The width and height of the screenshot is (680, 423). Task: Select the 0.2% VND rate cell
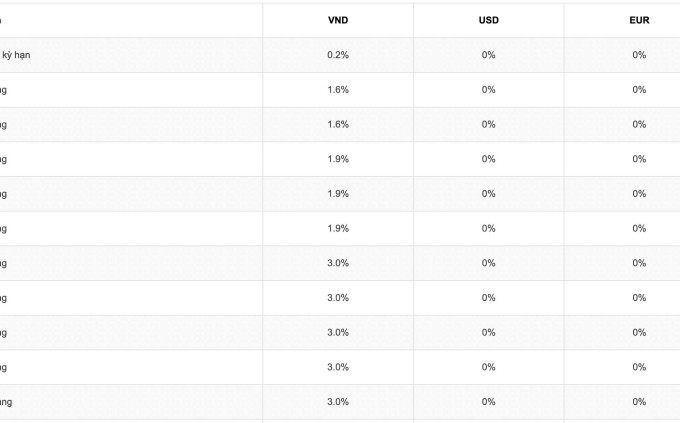pyautogui.click(x=338, y=55)
